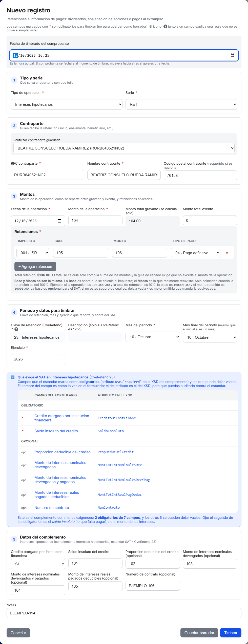Click help icon in the intro paragraph
The height and width of the screenshot is (644, 248).
(x=165, y=27)
